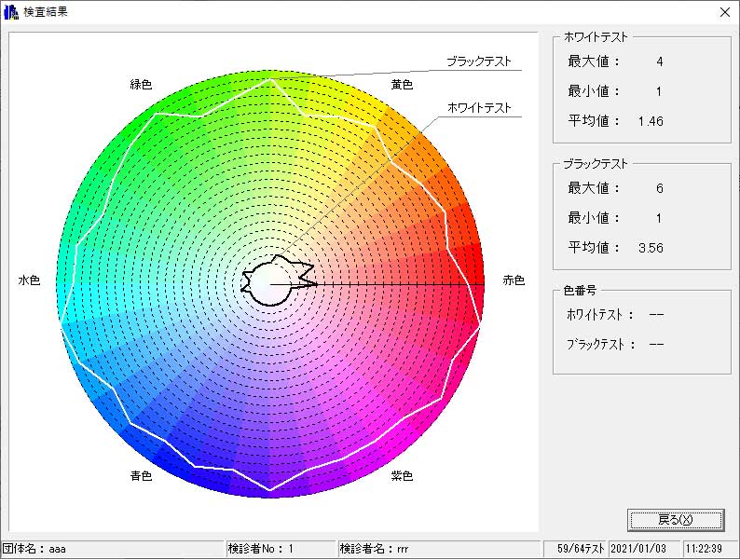
Task: Click ブラックテスト 最大値 value 6
Action: point(659,189)
